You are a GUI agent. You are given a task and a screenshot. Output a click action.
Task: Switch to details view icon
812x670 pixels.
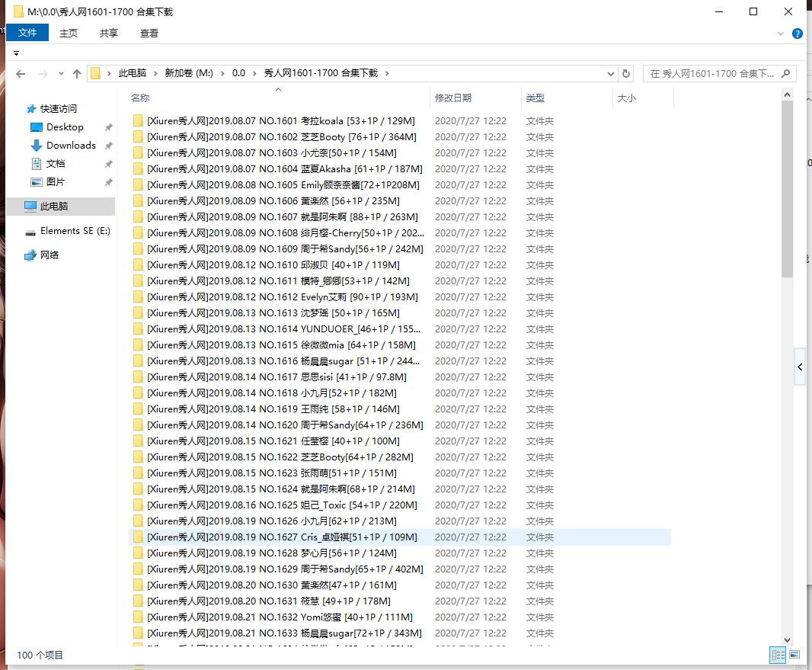778,655
